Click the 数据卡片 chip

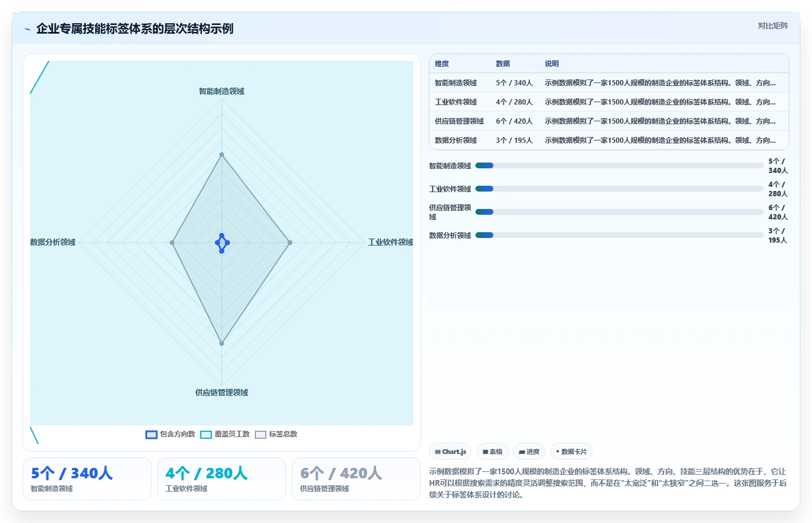pyautogui.click(x=571, y=452)
